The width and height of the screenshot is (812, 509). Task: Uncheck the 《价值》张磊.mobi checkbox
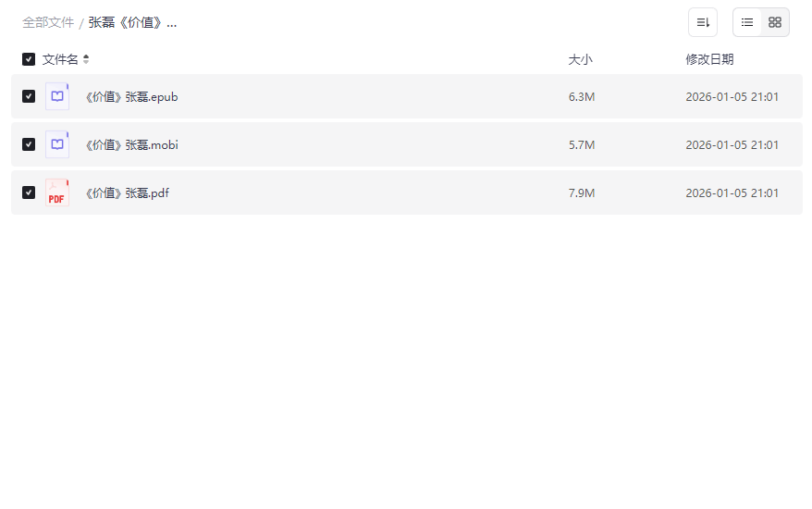tap(29, 144)
